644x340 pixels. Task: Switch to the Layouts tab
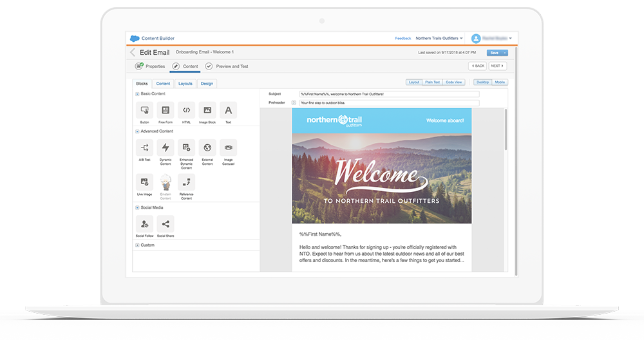(x=185, y=84)
